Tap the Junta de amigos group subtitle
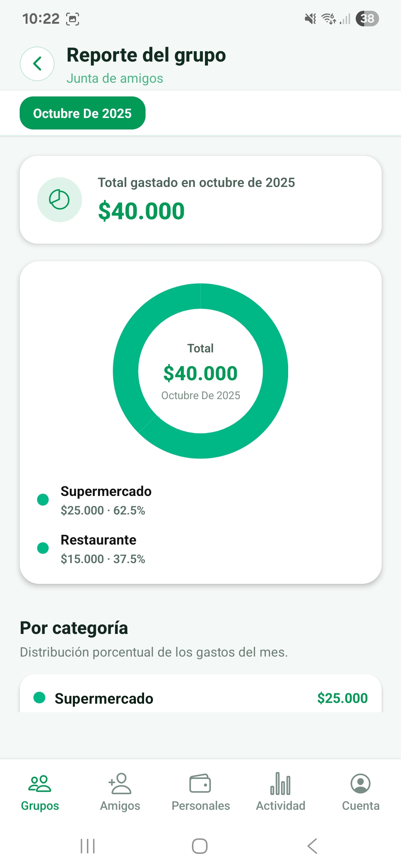Image resolution: width=401 pixels, height=868 pixels. click(115, 79)
